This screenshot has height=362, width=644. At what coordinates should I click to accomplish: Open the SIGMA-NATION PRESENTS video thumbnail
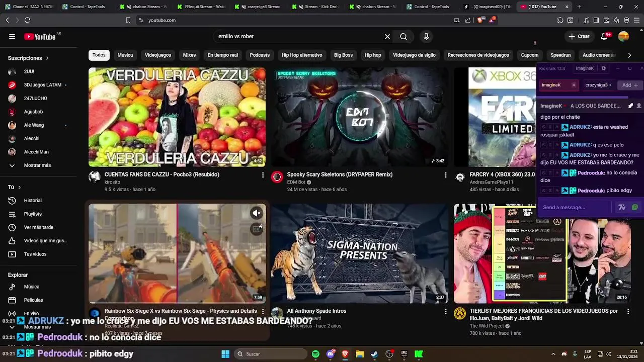click(x=360, y=253)
